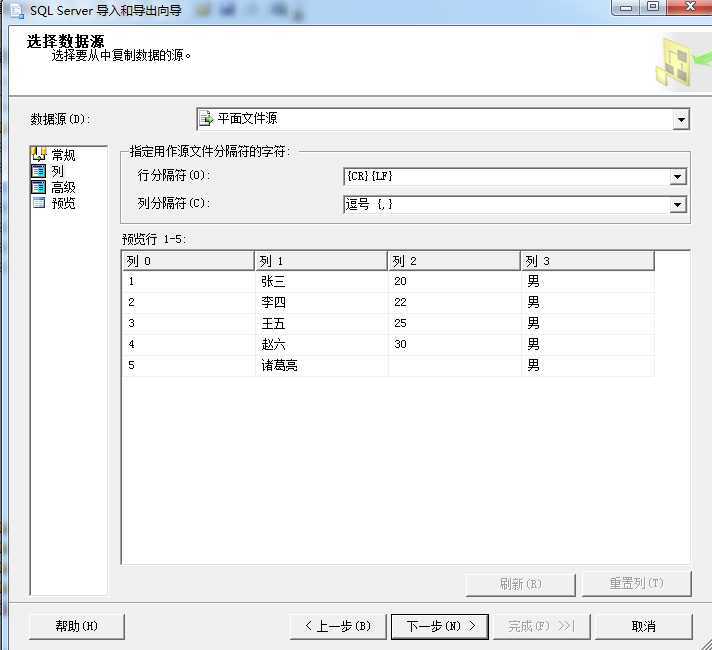Image resolution: width=712 pixels, height=650 pixels.
Task: Select the cell containing 张三
Action: pos(321,282)
